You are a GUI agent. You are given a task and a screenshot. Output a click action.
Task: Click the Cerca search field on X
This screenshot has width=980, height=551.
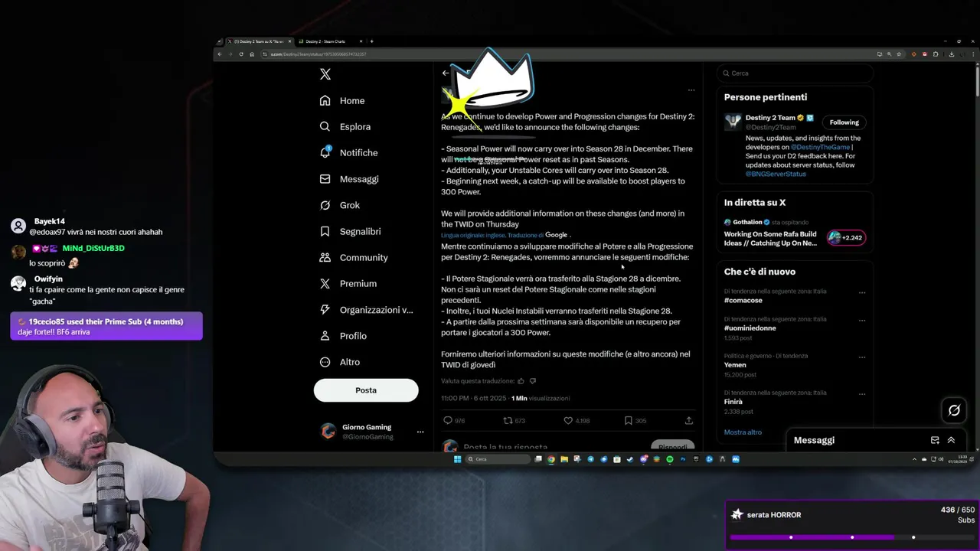coord(796,73)
